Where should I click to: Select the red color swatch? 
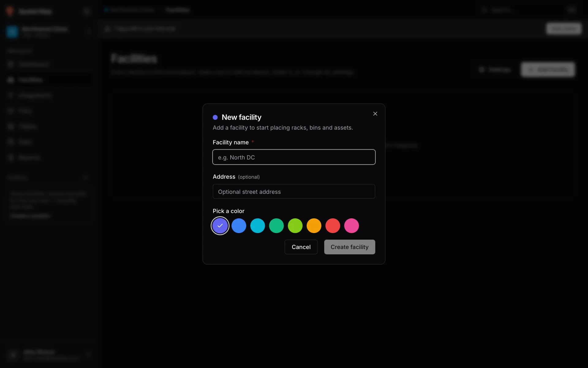pos(333,226)
